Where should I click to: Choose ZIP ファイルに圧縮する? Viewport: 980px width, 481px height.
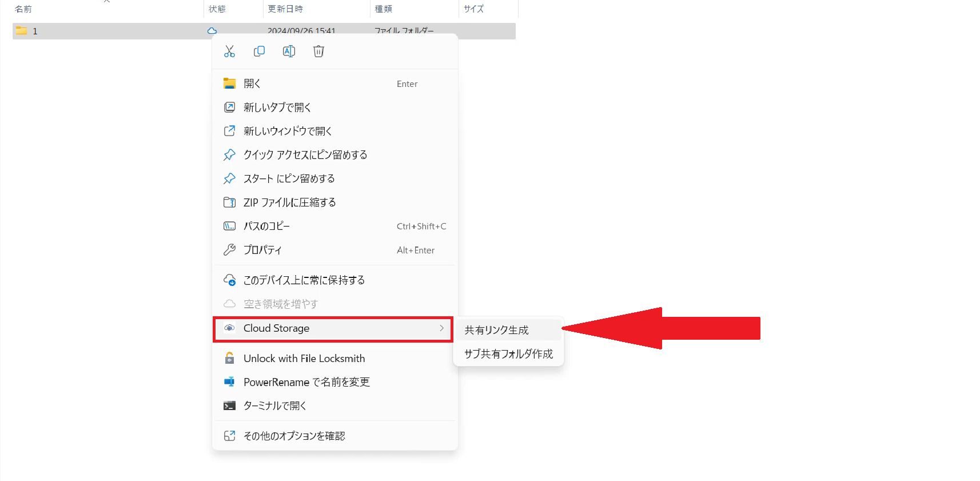click(x=334, y=202)
